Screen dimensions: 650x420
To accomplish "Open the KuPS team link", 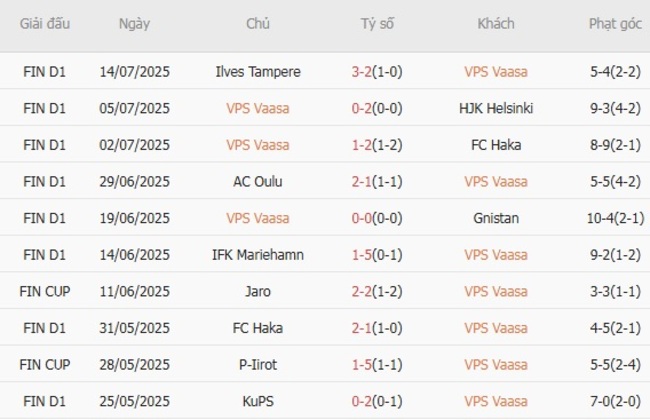I will pyautogui.click(x=257, y=400).
